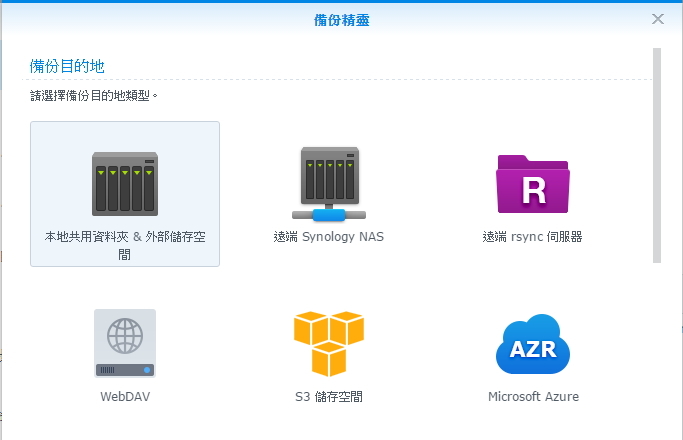Click the 請選擇備份目的地類型 instruction text
The width and height of the screenshot is (683, 440).
click(94, 95)
